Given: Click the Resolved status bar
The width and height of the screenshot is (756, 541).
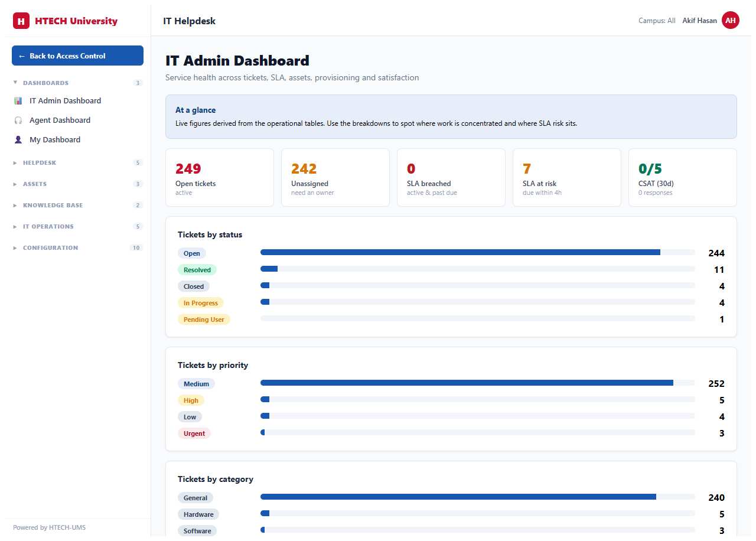Looking at the screenshot, I should (x=477, y=269).
